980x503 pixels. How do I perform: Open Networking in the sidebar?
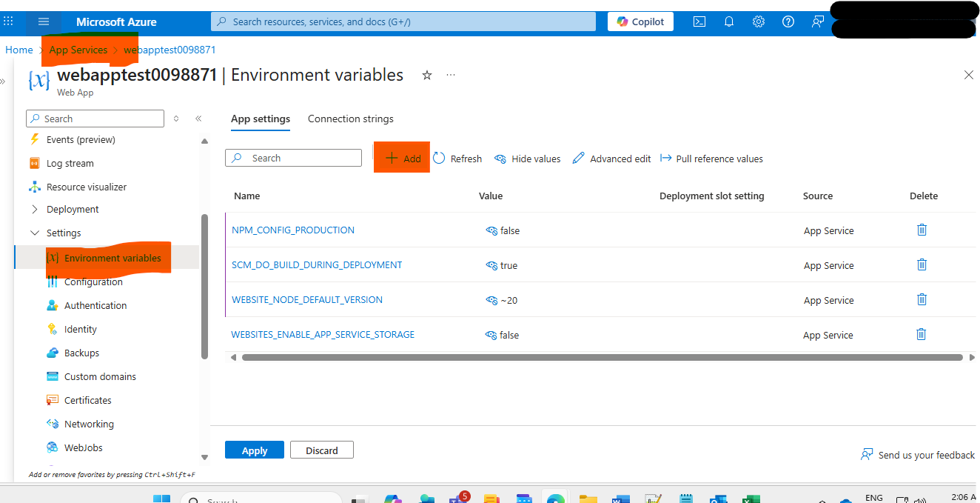(x=89, y=424)
